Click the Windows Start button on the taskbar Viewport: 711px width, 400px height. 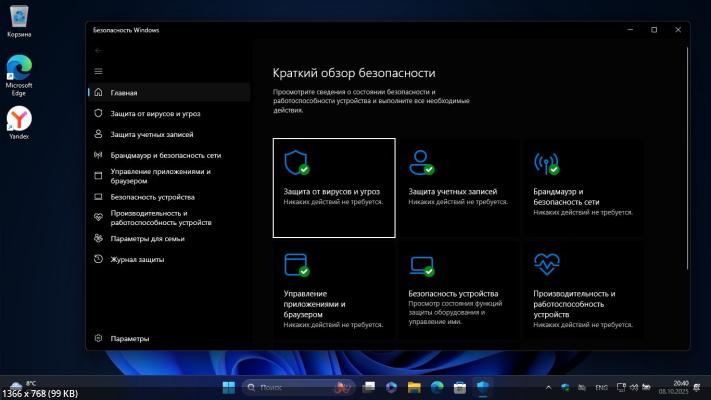pyautogui.click(x=229, y=387)
